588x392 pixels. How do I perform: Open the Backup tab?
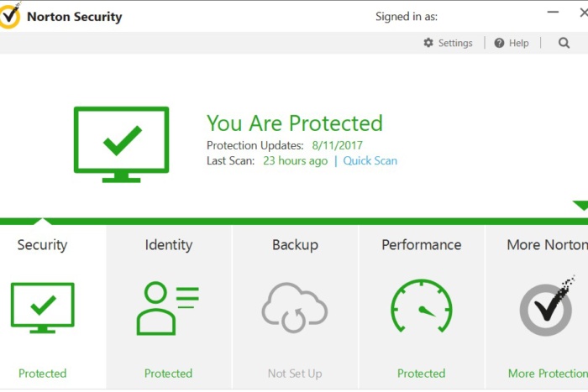[x=295, y=245]
